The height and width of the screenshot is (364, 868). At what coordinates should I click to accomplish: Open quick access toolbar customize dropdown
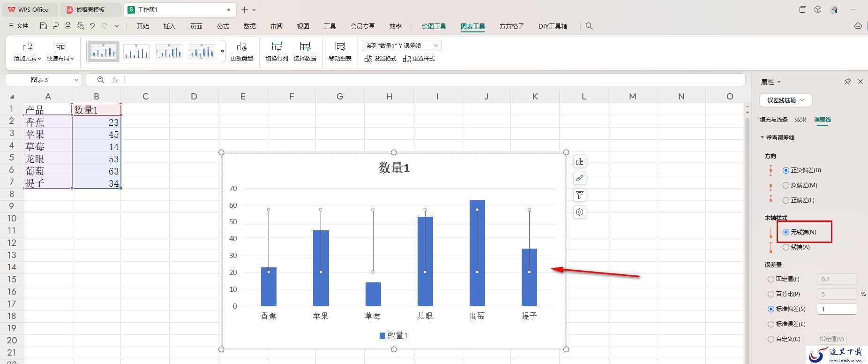pyautogui.click(x=117, y=26)
